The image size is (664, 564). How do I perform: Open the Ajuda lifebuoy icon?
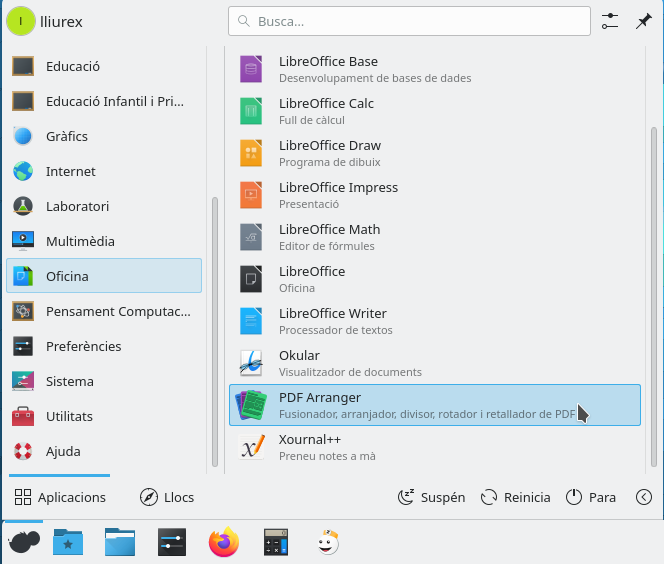click(23, 451)
